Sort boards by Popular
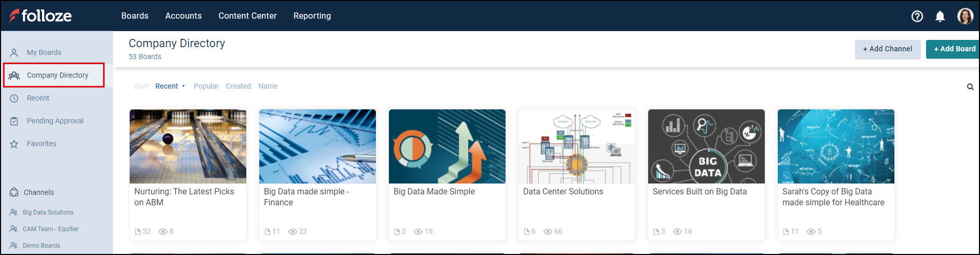This screenshot has width=980, height=255. click(206, 86)
